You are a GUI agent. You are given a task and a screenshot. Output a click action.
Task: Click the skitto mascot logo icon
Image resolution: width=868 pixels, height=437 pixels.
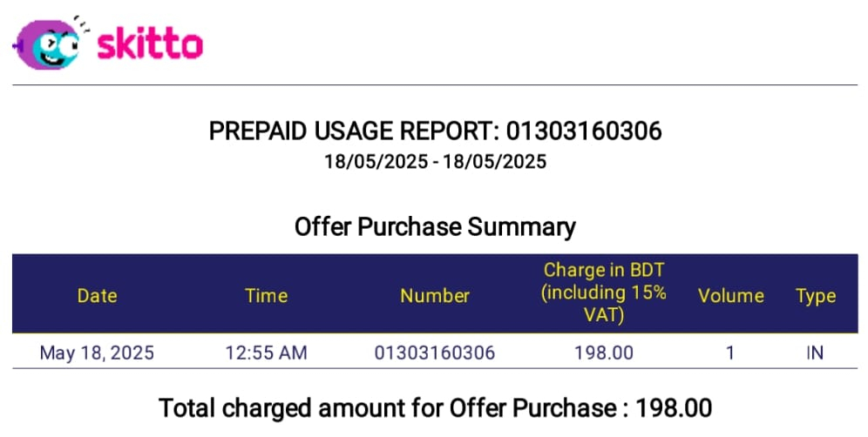(x=49, y=43)
